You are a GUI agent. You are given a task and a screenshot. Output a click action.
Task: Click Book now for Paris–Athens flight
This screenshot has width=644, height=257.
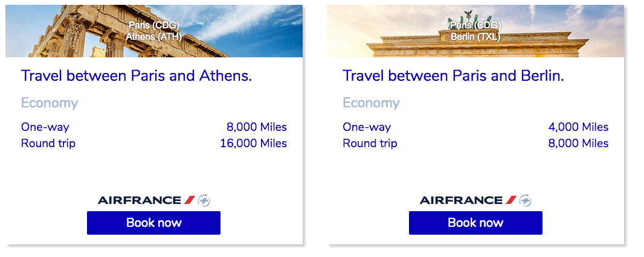(153, 223)
